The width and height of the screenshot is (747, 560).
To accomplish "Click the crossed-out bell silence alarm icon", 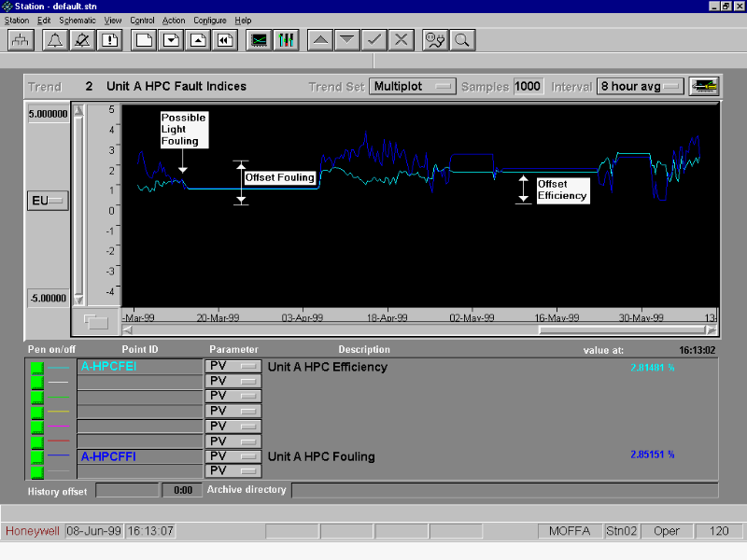I will pyautogui.click(x=82, y=40).
